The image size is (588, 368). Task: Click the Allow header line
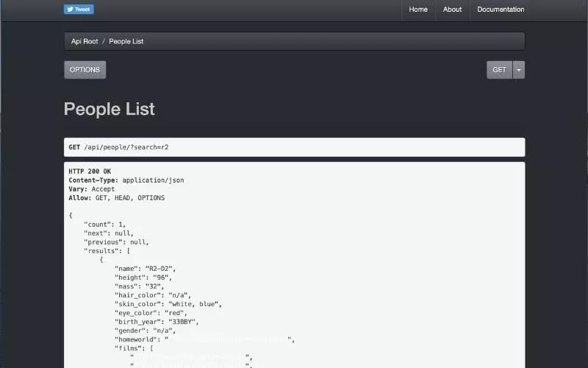(x=116, y=198)
